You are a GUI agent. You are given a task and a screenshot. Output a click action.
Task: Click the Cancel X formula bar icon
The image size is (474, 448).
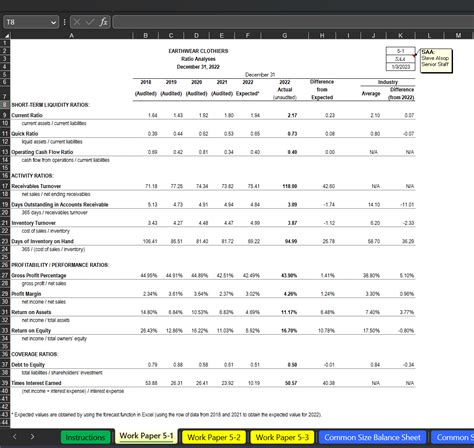[x=77, y=22]
